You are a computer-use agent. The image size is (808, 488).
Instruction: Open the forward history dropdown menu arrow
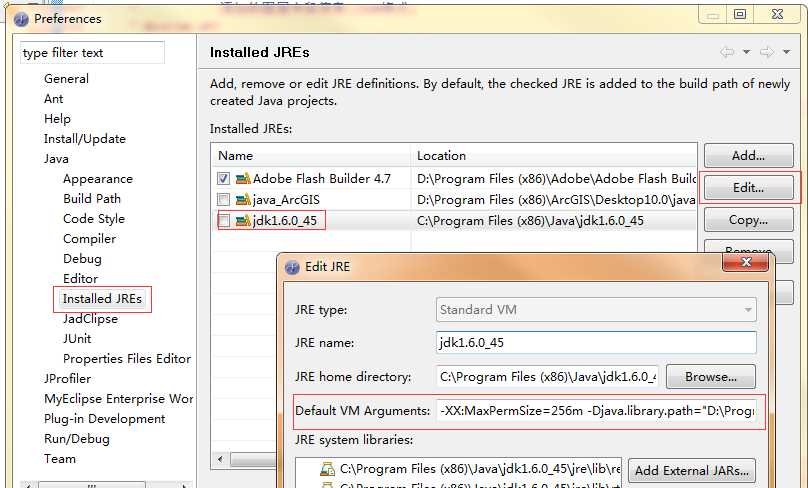click(x=786, y=52)
